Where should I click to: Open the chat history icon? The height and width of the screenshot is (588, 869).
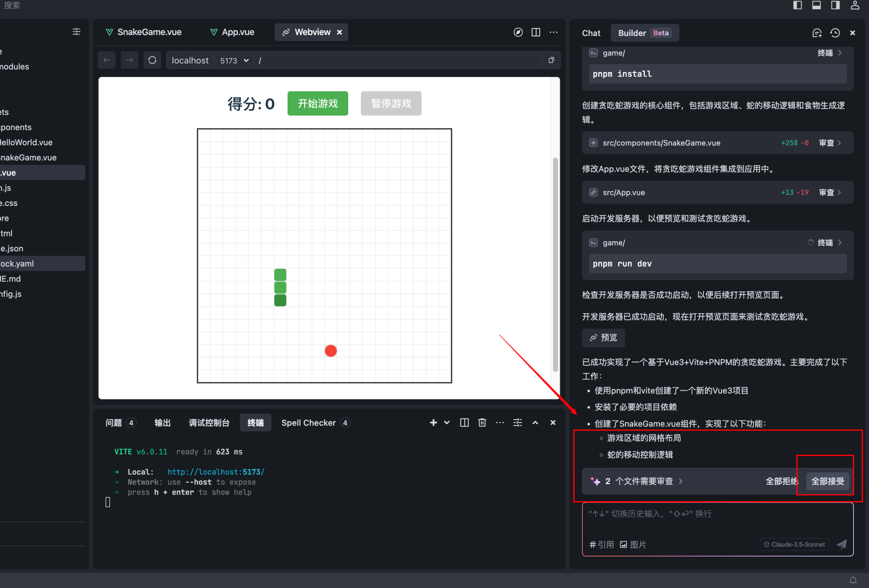pos(835,33)
